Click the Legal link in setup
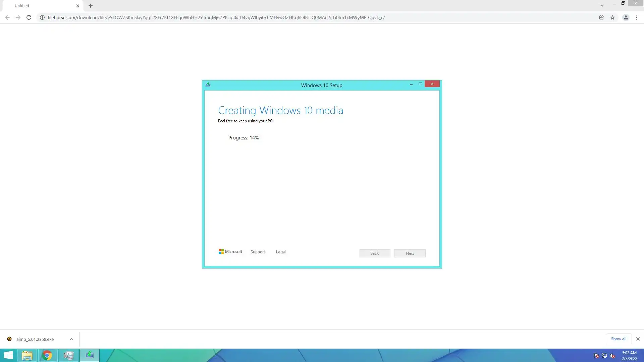Viewport: 644px width, 362px height. (281, 252)
